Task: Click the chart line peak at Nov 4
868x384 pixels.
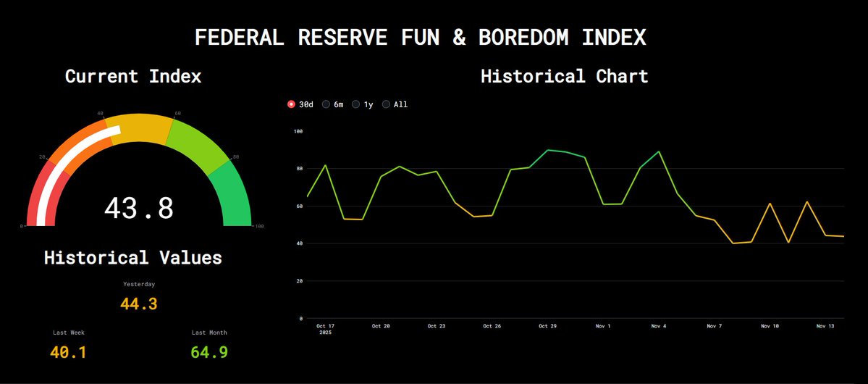Action: click(659, 151)
